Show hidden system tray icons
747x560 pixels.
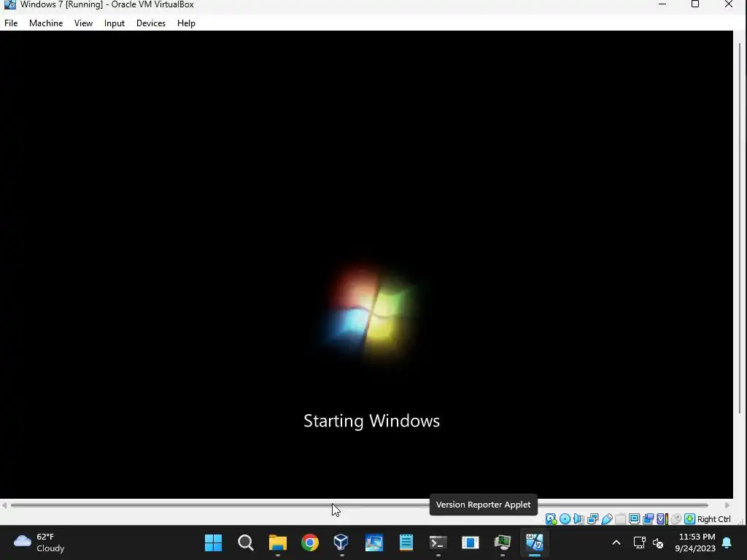616,542
